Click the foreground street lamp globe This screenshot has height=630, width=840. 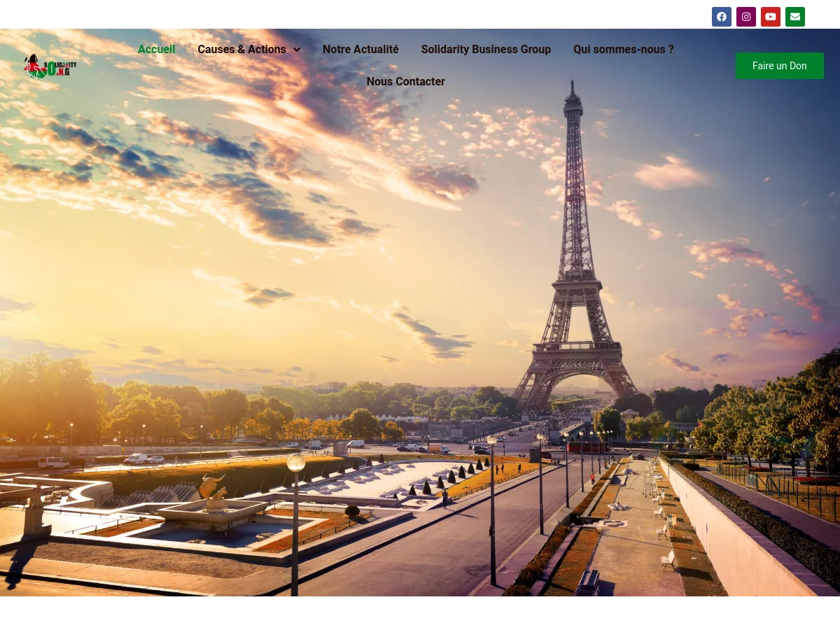point(296,463)
